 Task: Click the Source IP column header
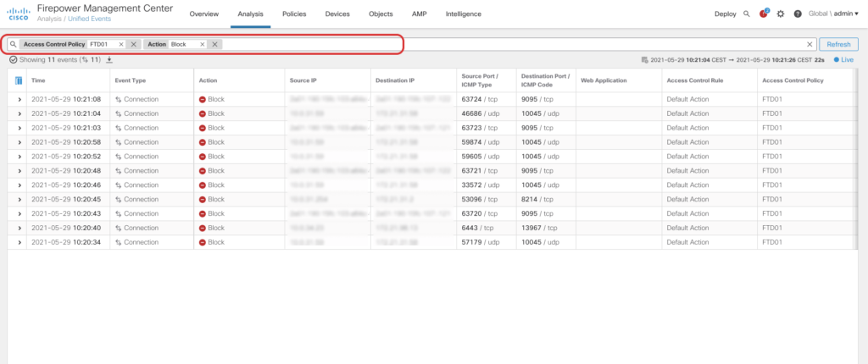[x=303, y=80]
